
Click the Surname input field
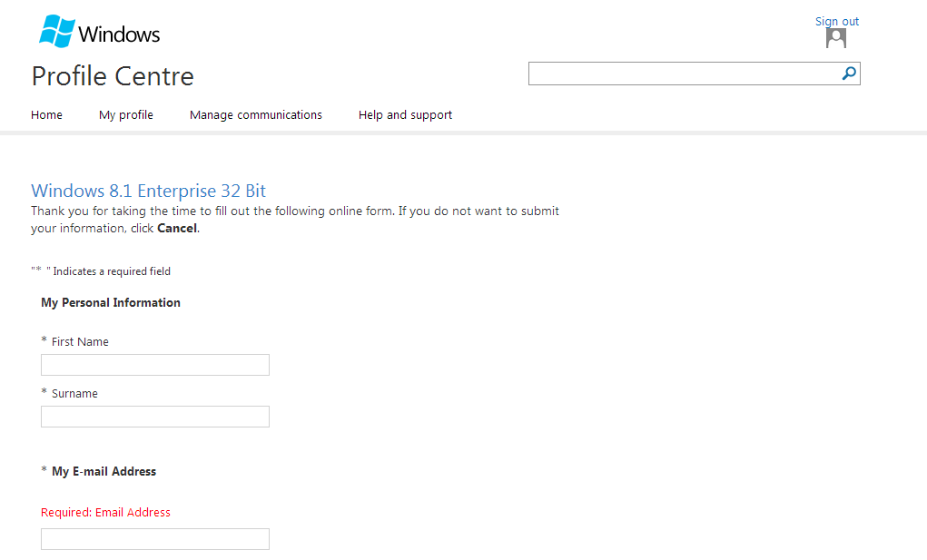(x=155, y=417)
